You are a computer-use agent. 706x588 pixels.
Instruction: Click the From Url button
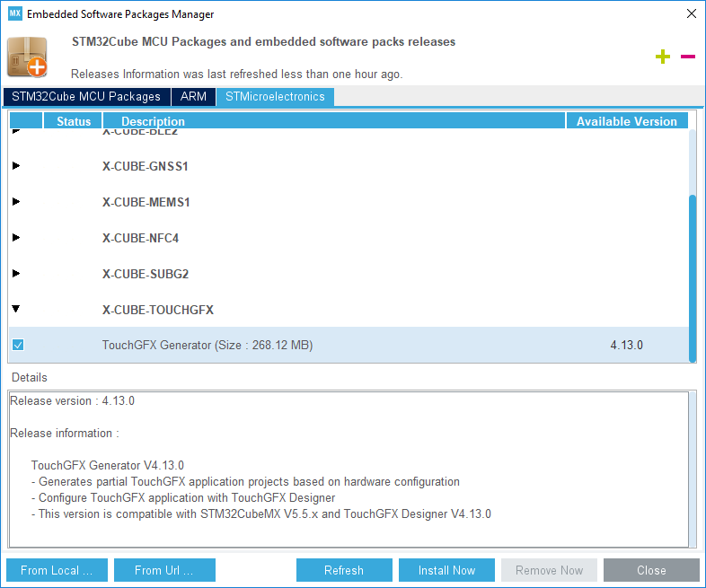(164, 570)
